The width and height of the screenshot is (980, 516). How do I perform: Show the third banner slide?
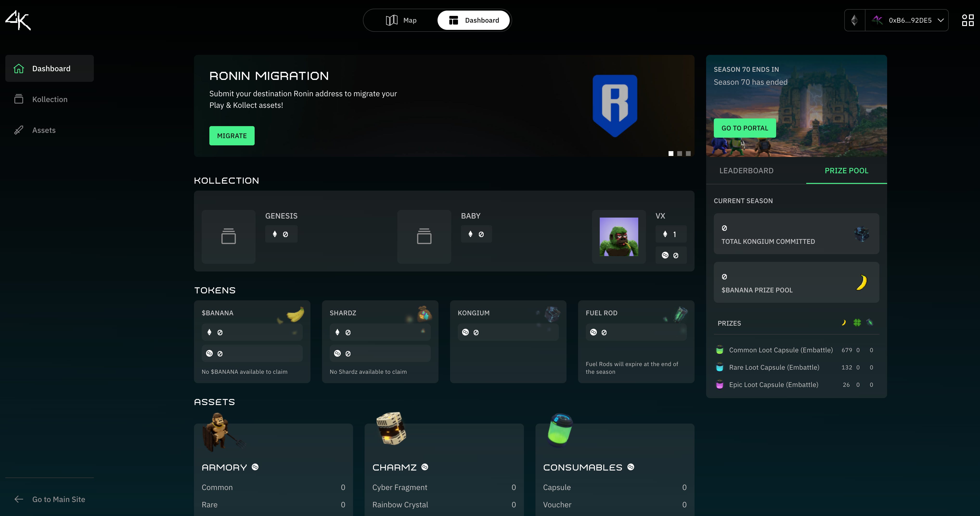688,153
